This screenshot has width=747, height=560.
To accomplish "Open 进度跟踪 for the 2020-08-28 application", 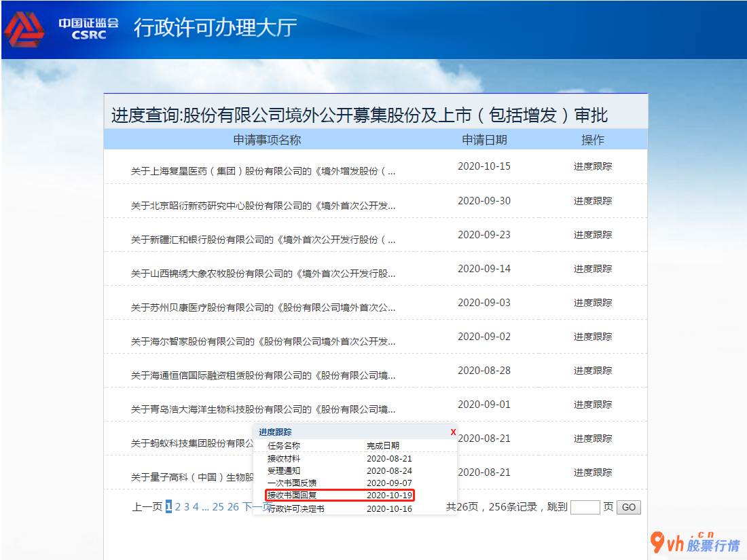I will (593, 371).
